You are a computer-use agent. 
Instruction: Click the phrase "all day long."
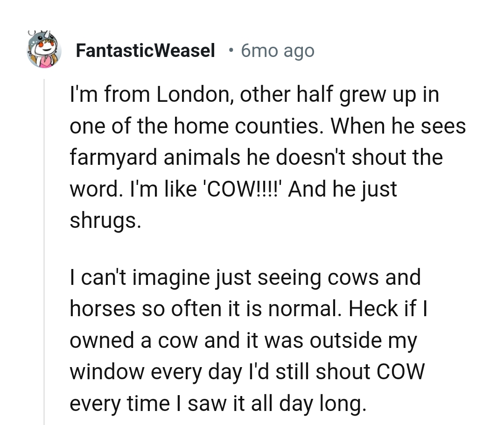pyautogui.click(x=309, y=403)
